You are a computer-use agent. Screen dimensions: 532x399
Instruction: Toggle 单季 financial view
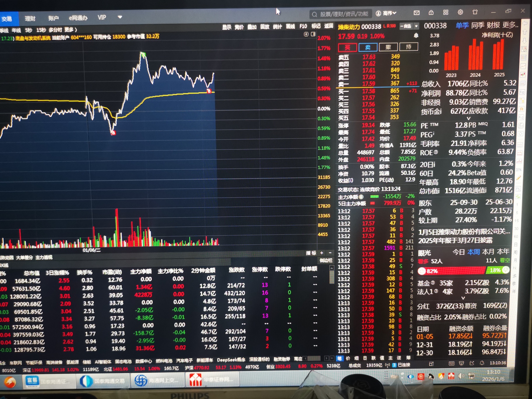point(462,26)
